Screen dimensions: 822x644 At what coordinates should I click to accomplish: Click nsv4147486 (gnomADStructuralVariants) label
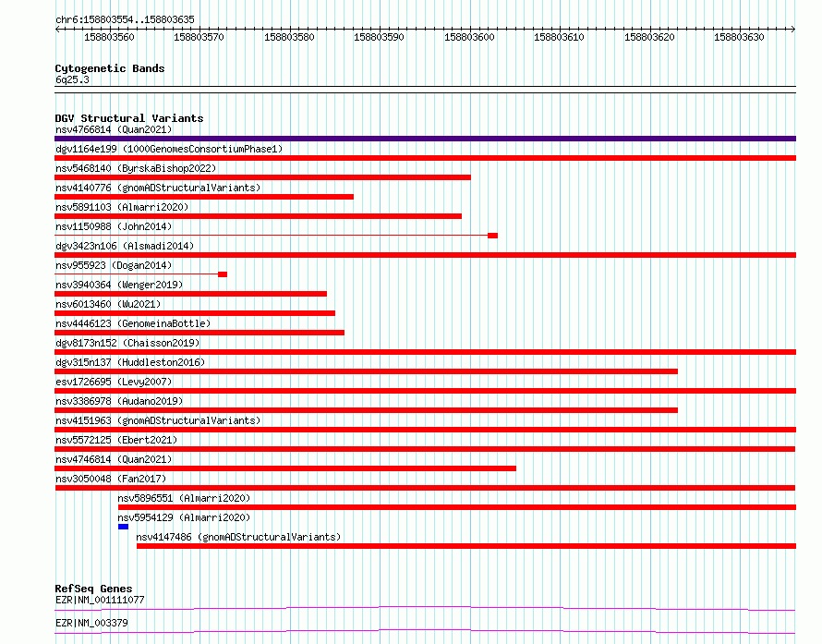[x=238, y=537]
